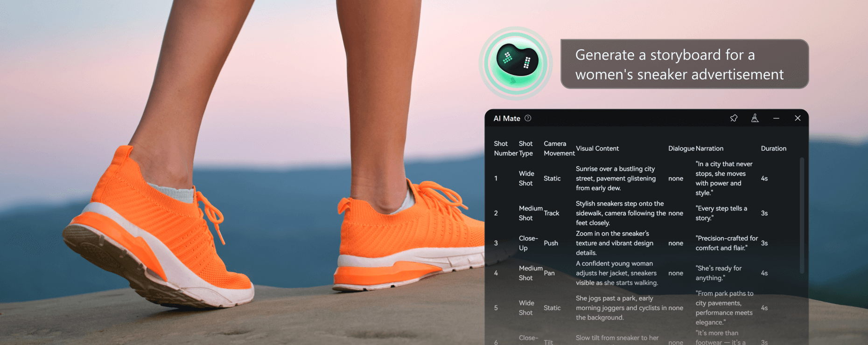Viewport: 868px width, 345px height.
Task: Select narration 'In a city that never stops'
Action: click(724, 179)
